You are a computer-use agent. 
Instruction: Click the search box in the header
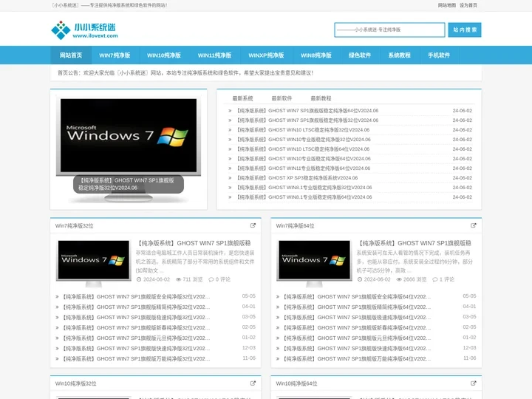[389, 30]
